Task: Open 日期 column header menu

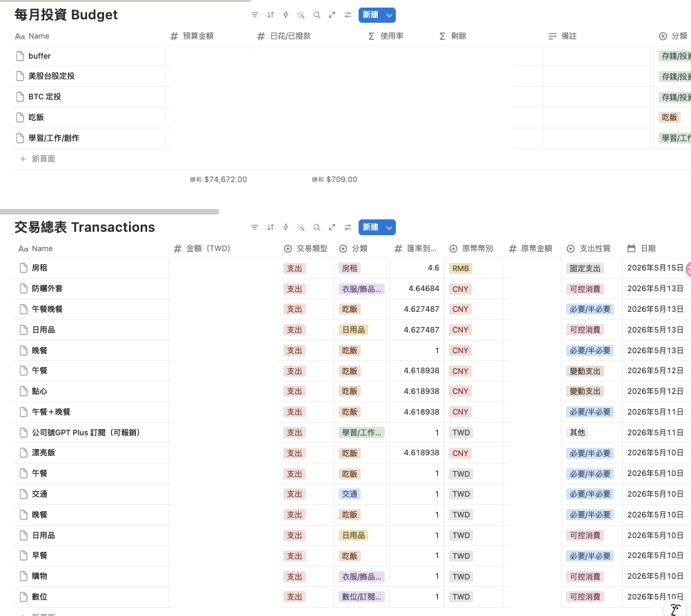Action: point(641,249)
